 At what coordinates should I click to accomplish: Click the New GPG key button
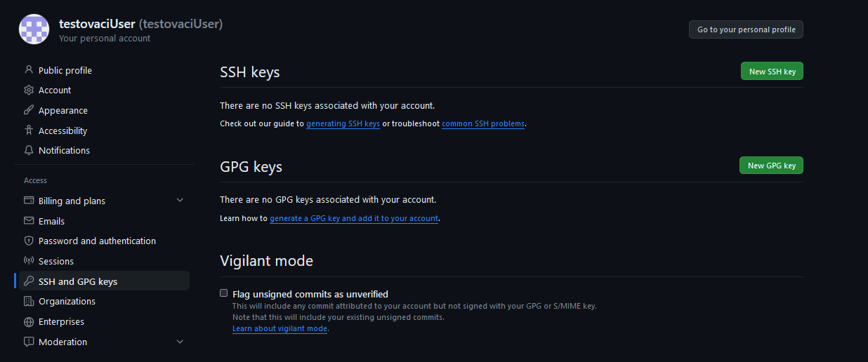pos(771,166)
